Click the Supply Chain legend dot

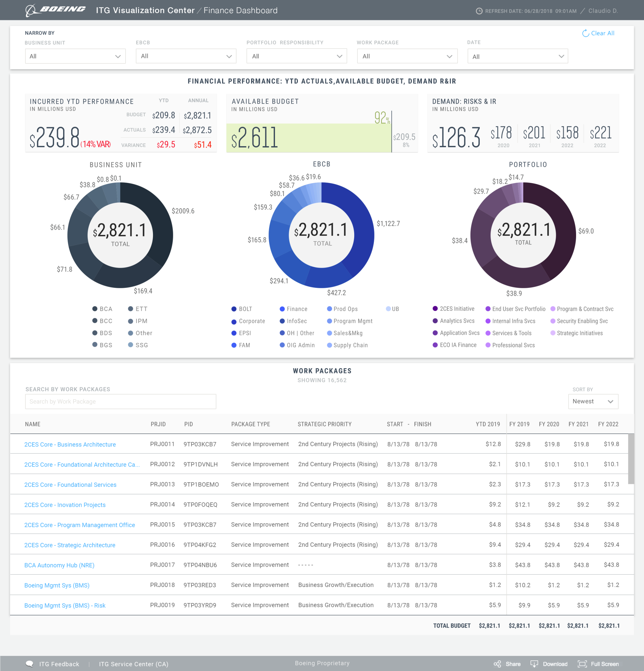coord(329,345)
